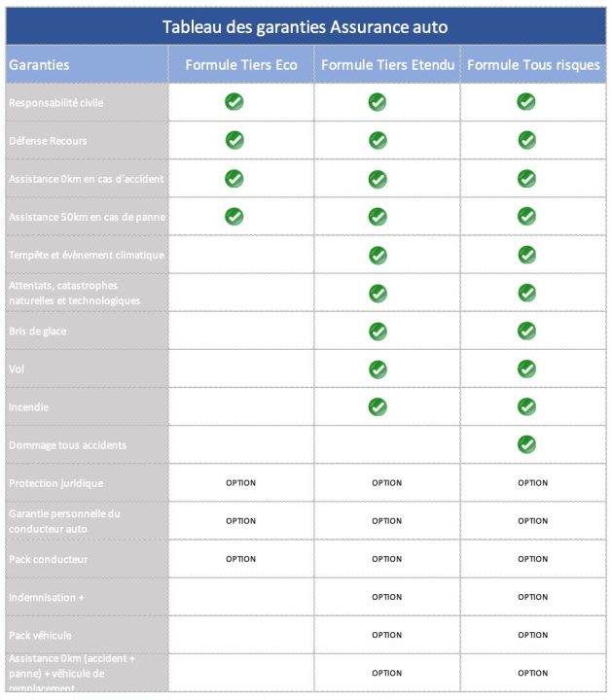Click Dommage tous accidents green checkmark
The image size is (612, 700).
(526, 444)
